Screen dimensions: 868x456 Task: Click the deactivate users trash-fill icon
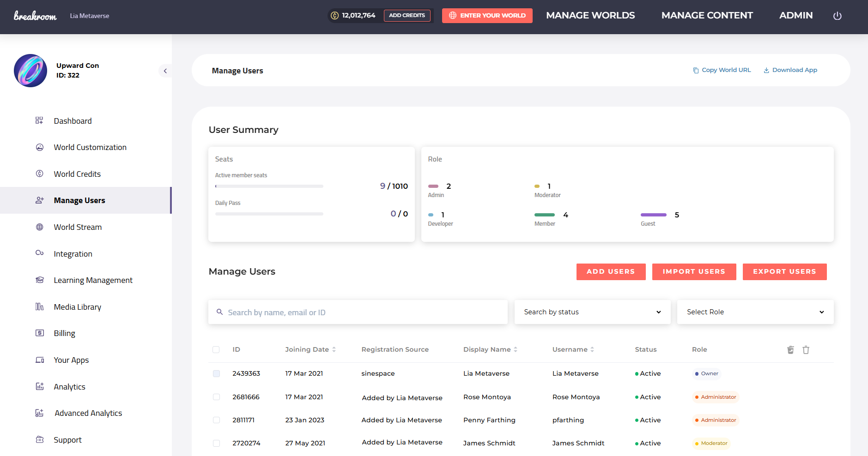point(790,350)
